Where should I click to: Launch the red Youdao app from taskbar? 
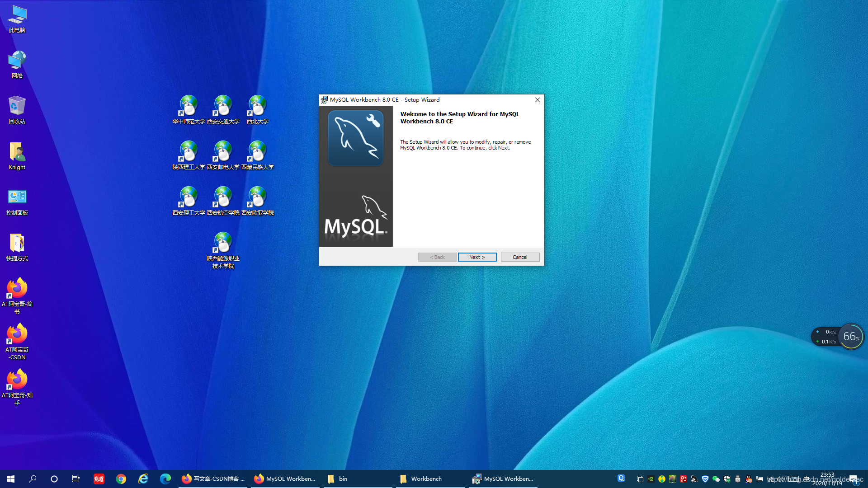point(99,479)
